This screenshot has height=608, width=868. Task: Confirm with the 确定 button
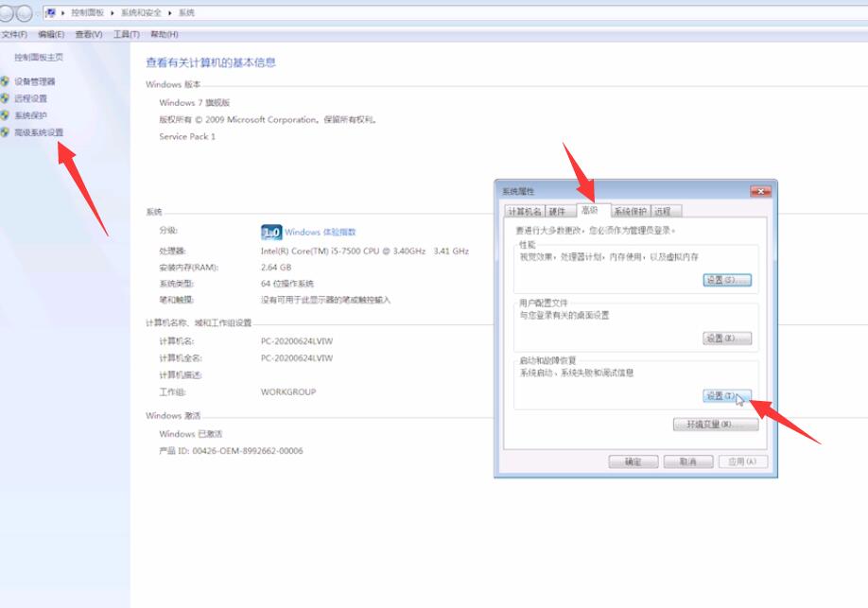(634, 461)
